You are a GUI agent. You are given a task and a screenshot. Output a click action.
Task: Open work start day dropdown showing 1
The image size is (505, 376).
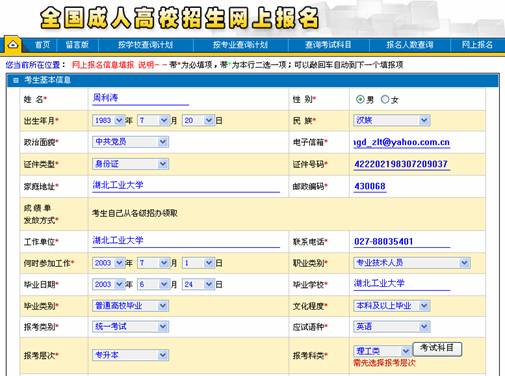[198, 263]
